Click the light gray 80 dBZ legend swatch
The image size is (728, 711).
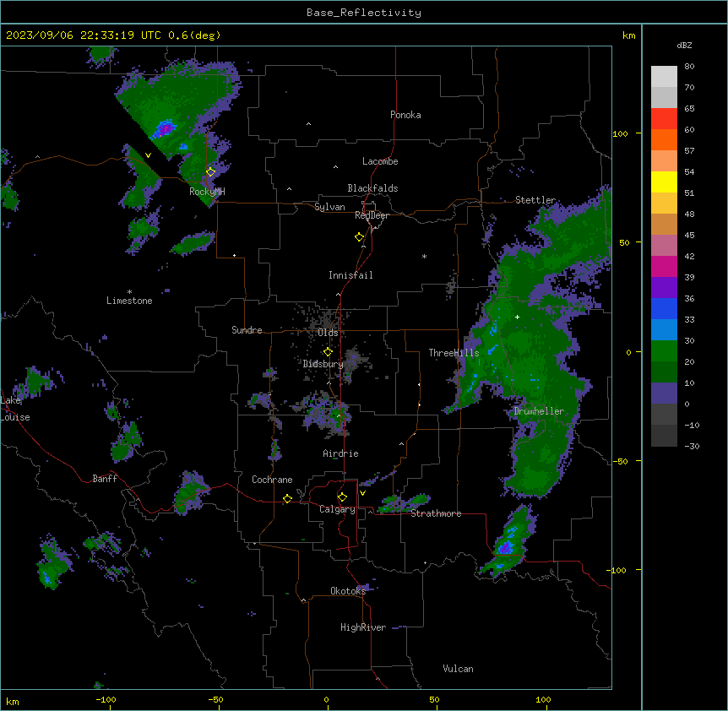664,76
